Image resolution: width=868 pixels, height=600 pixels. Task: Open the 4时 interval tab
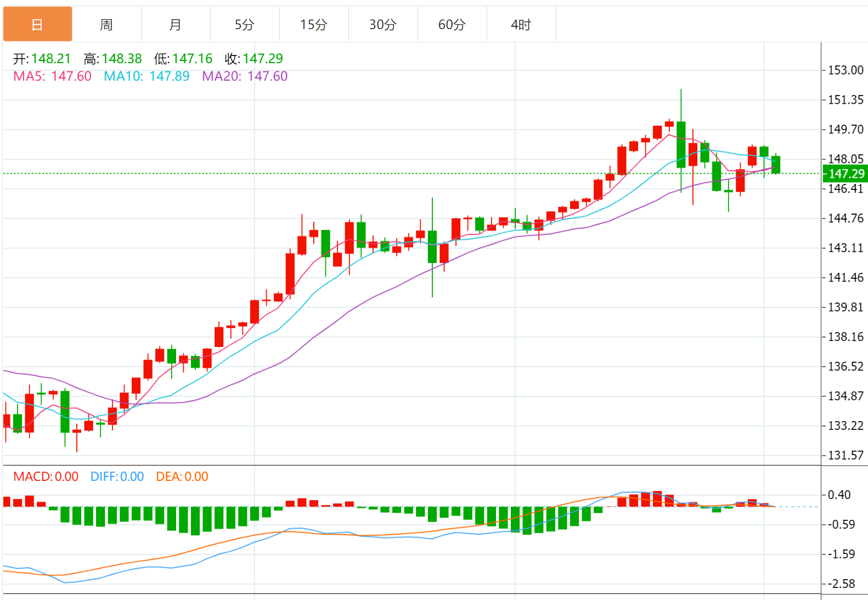tap(521, 24)
